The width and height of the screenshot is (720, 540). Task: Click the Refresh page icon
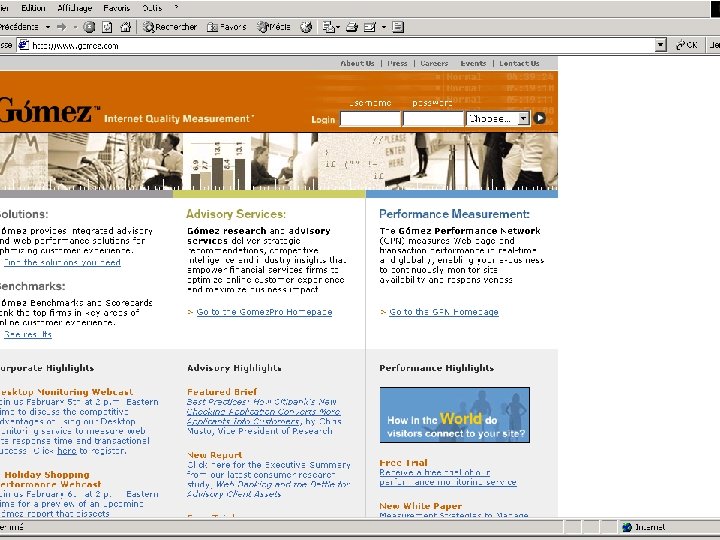click(107, 27)
